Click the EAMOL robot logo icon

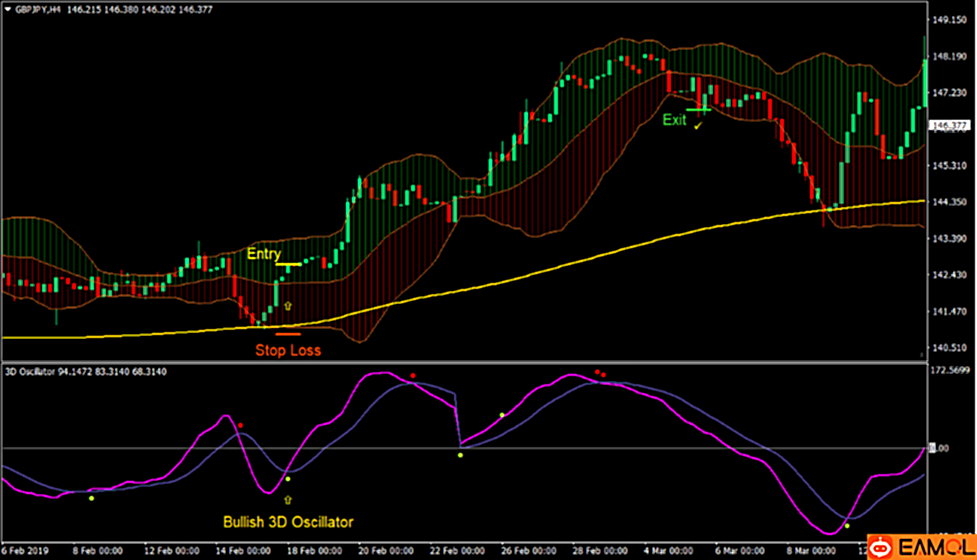[x=881, y=547]
